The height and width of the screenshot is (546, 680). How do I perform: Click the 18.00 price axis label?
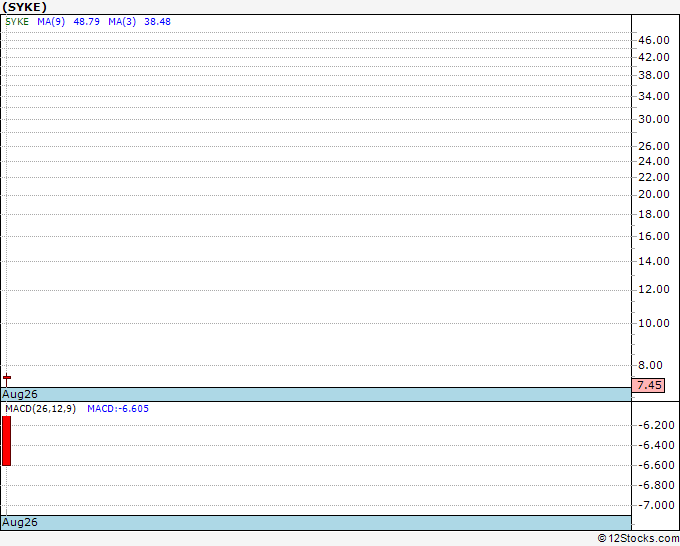pos(654,214)
